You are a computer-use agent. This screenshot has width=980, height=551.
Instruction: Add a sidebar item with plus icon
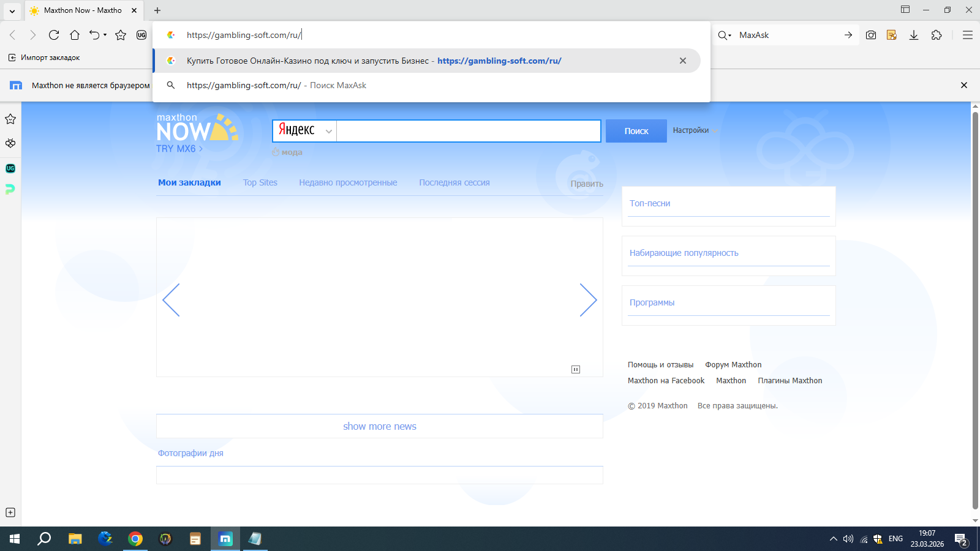pyautogui.click(x=10, y=512)
